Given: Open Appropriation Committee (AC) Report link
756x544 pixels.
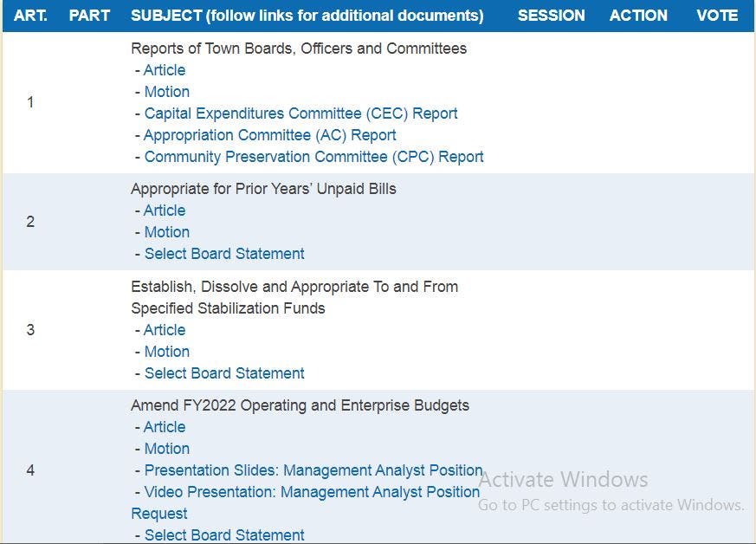Looking at the screenshot, I should point(269,135).
